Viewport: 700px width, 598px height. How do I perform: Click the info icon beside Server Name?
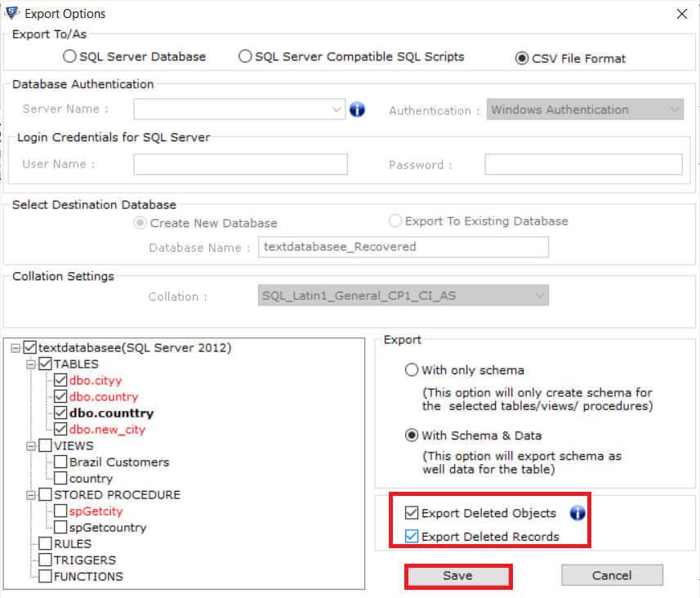[357, 109]
